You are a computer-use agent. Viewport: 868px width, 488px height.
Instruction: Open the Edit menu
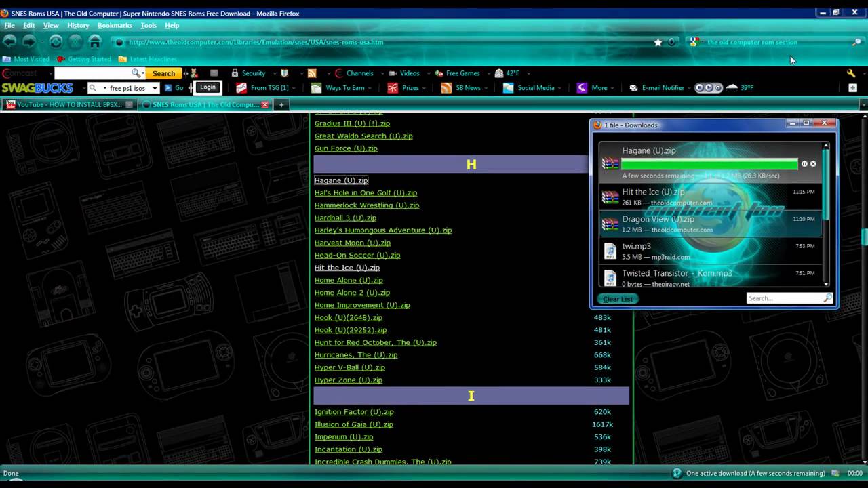tap(28, 26)
